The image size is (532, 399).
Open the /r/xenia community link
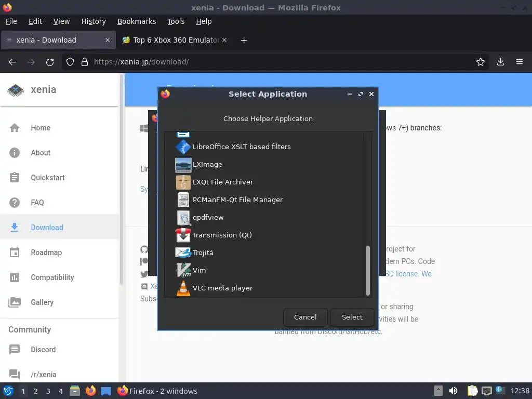coord(44,375)
